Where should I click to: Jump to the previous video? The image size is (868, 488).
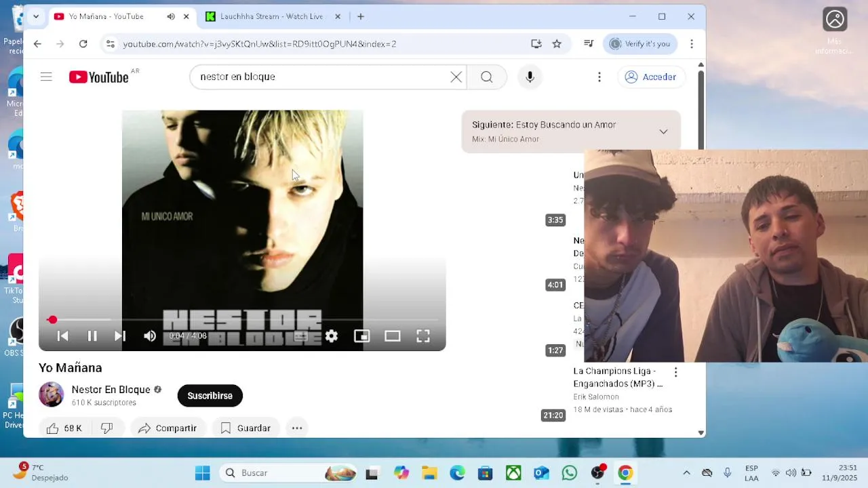pos(62,335)
